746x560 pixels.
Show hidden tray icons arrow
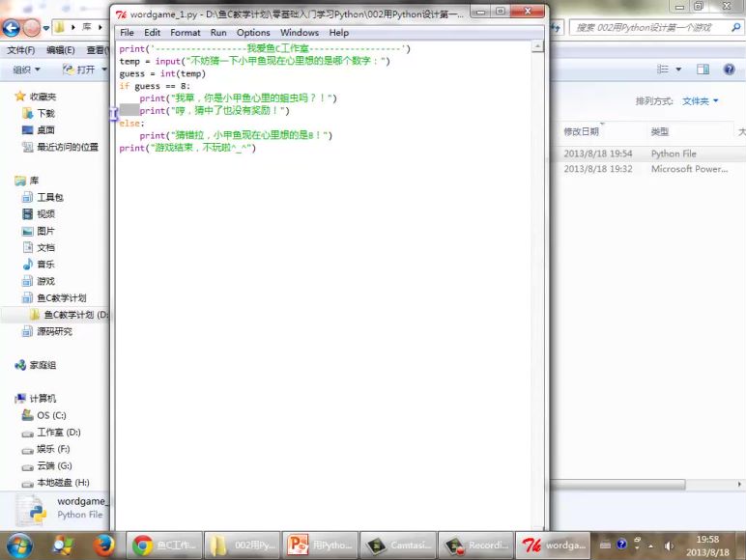coord(651,546)
